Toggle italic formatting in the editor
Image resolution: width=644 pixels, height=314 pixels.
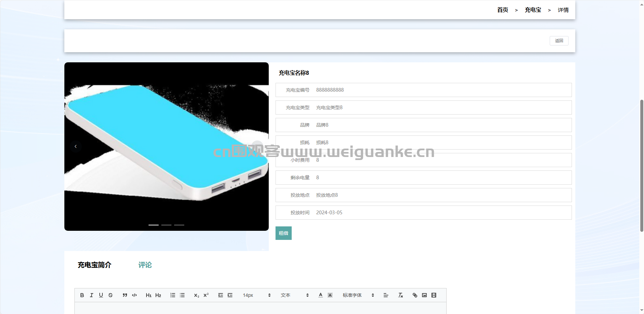point(91,295)
